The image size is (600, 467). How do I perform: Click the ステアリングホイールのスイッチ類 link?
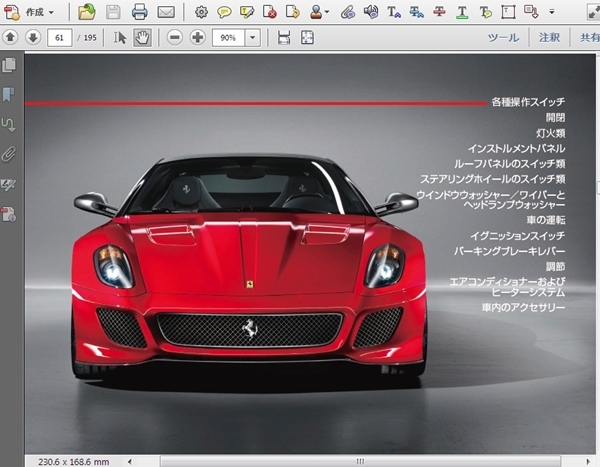click(493, 179)
